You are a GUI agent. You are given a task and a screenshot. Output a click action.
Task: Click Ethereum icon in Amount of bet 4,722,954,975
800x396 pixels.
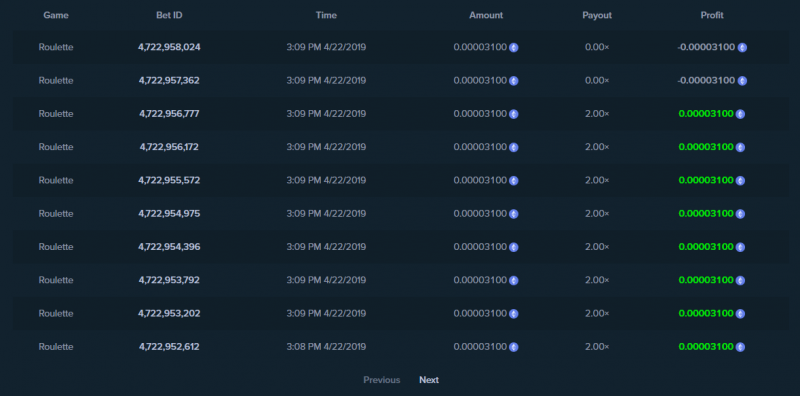(514, 214)
